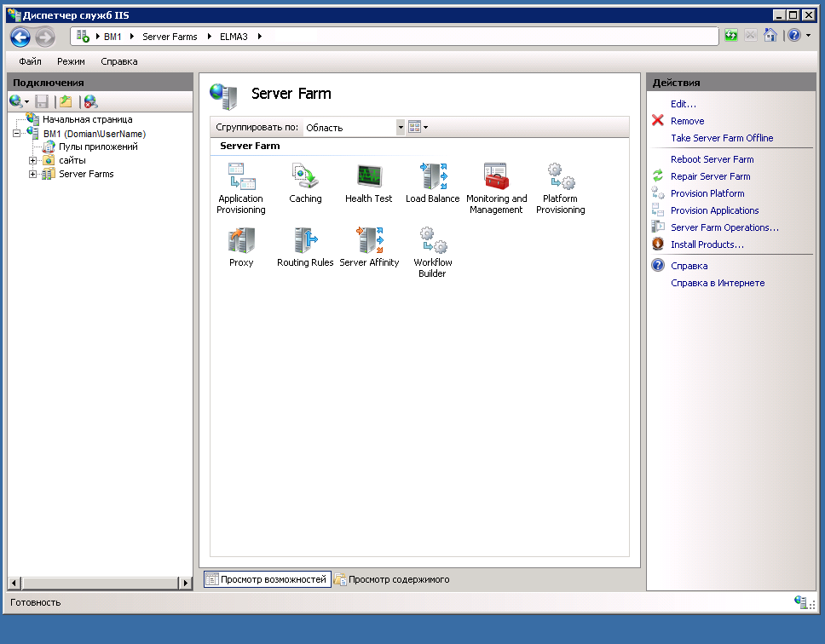Click the Reboot Server Farm link

click(712, 159)
